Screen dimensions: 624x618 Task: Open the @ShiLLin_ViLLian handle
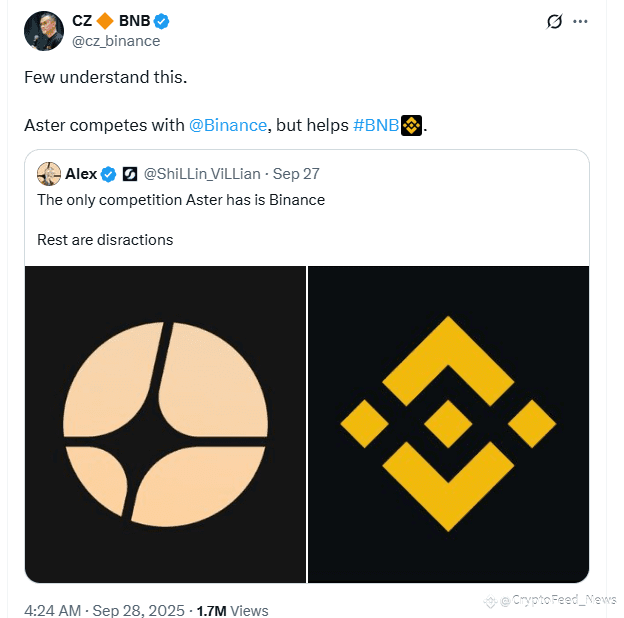[202, 174]
